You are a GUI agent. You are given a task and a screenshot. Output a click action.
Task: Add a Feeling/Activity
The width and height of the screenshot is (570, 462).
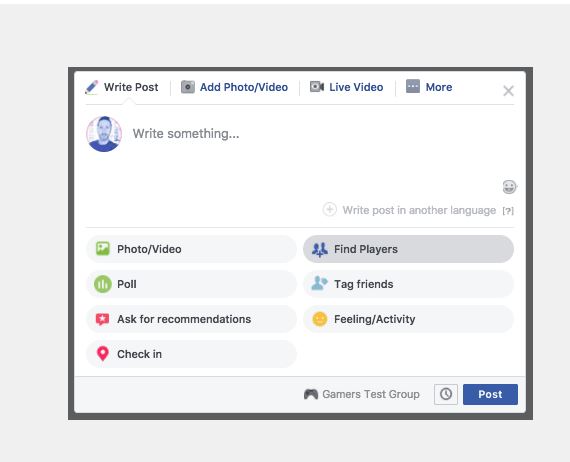408,319
